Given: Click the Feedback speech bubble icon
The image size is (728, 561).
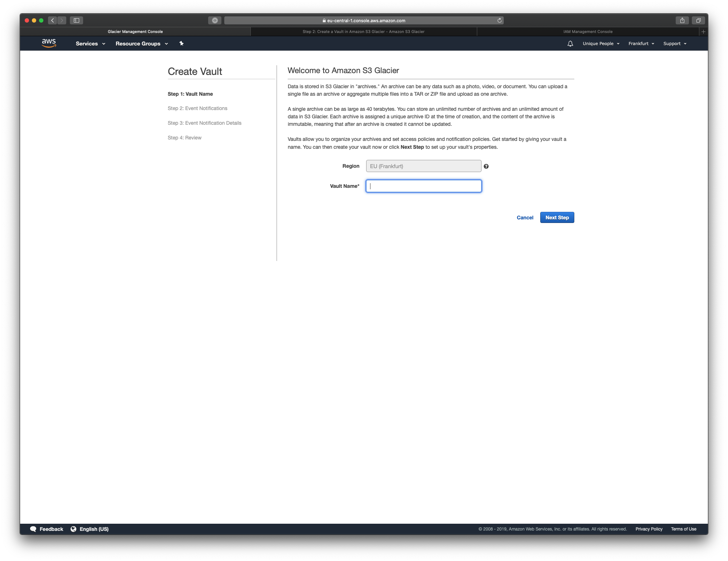Looking at the screenshot, I should pyautogui.click(x=33, y=529).
